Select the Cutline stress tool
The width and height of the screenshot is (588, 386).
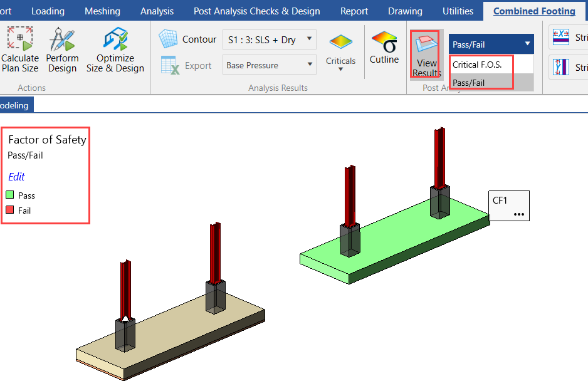pos(384,48)
